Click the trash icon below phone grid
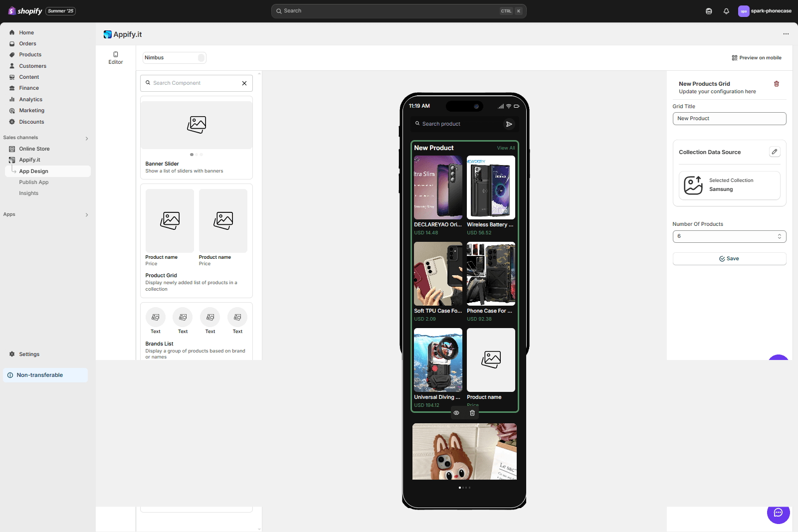Viewport: 798px width, 532px height. (x=472, y=413)
